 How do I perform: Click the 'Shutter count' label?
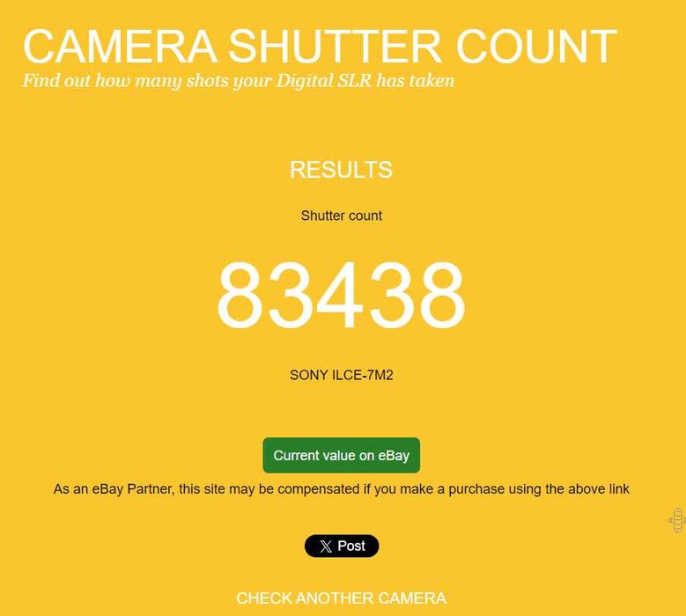point(342,216)
